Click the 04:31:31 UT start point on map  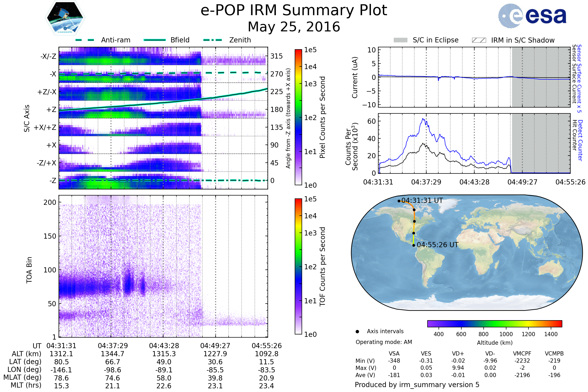tap(399, 201)
